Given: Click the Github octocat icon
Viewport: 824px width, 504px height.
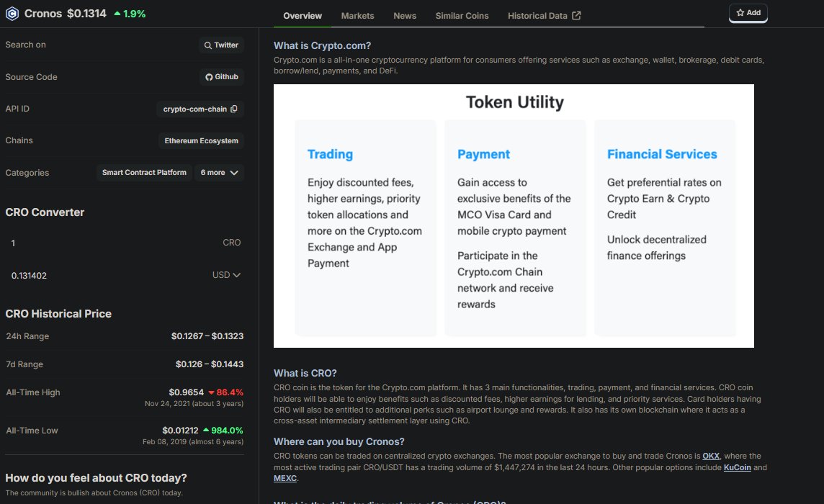Looking at the screenshot, I should coord(209,77).
